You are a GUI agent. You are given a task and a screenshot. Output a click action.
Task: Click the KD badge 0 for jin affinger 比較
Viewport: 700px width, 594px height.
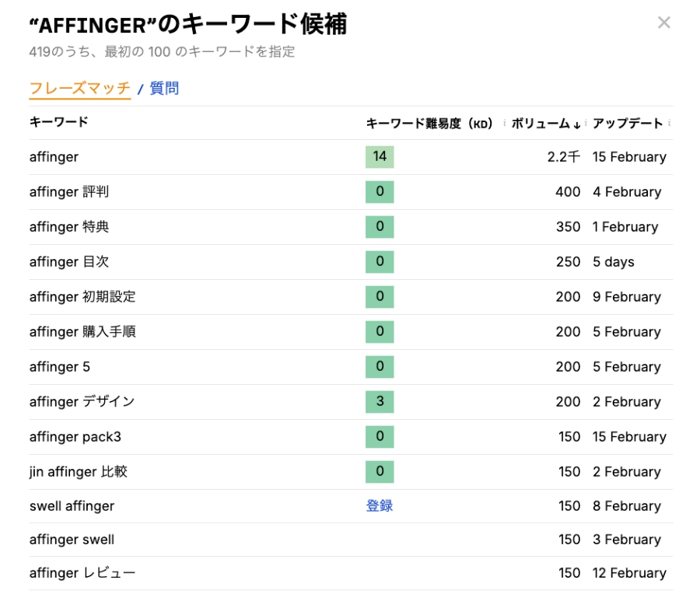[380, 472]
